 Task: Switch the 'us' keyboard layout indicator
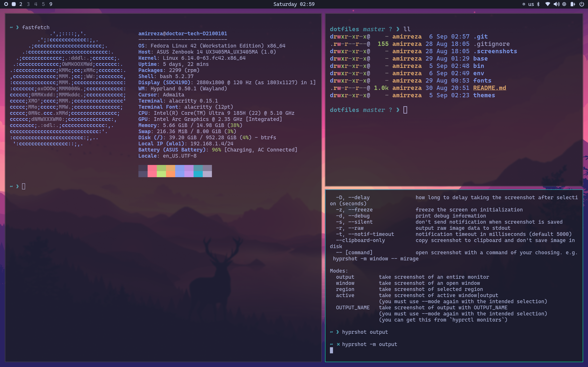531,4
